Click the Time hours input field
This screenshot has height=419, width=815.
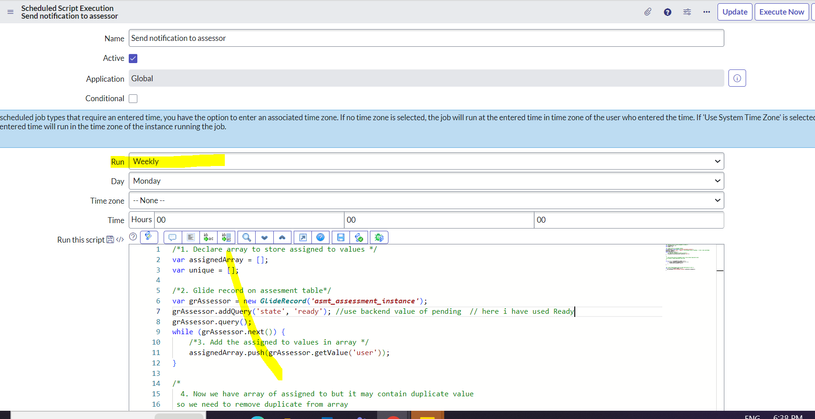tap(249, 220)
